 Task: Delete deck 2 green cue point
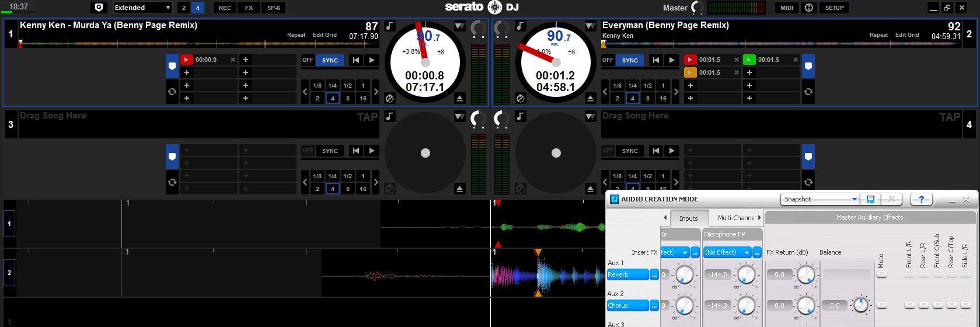click(x=795, y=60)
